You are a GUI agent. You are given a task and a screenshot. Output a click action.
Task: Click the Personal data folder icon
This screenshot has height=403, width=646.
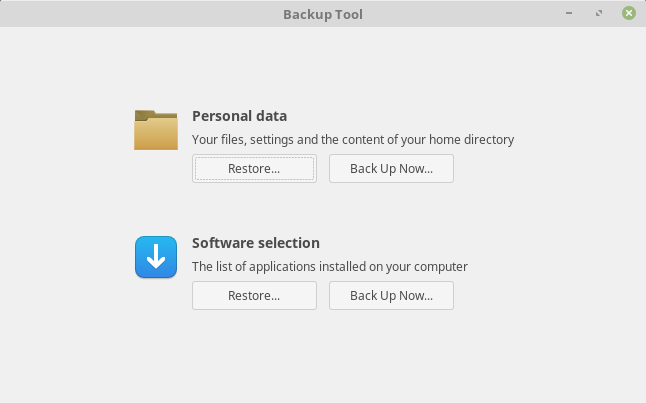pyautogui.click(x=156, y=130)
